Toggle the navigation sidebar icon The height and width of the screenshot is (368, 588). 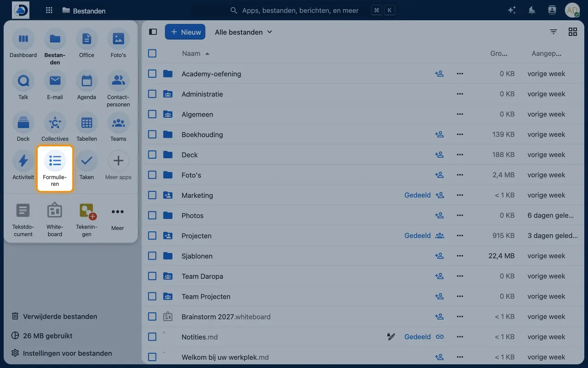153,32
